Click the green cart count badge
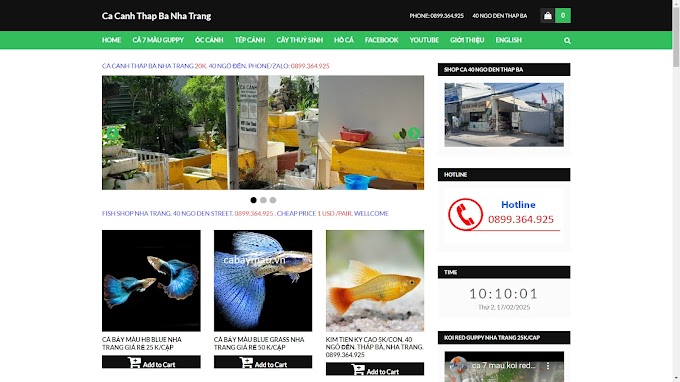 pyautogui.click(x=562, y=16)
